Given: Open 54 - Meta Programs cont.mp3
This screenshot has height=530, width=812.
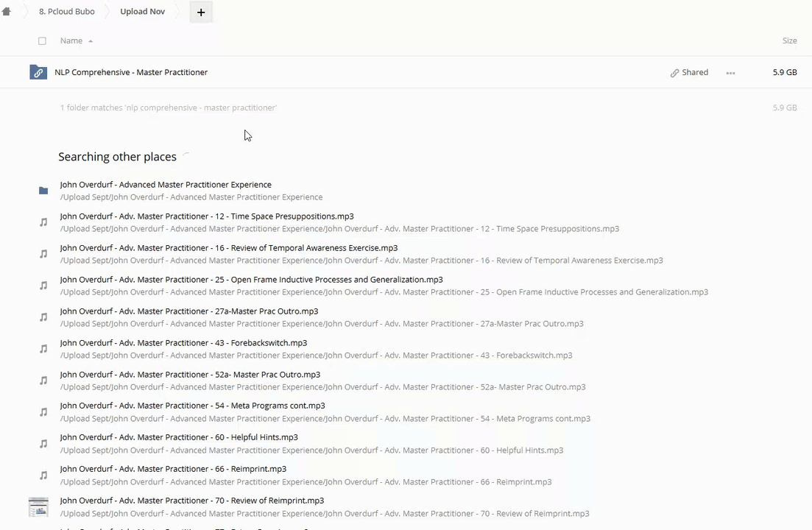Looking at the screenshot, I should pos(192,406).
